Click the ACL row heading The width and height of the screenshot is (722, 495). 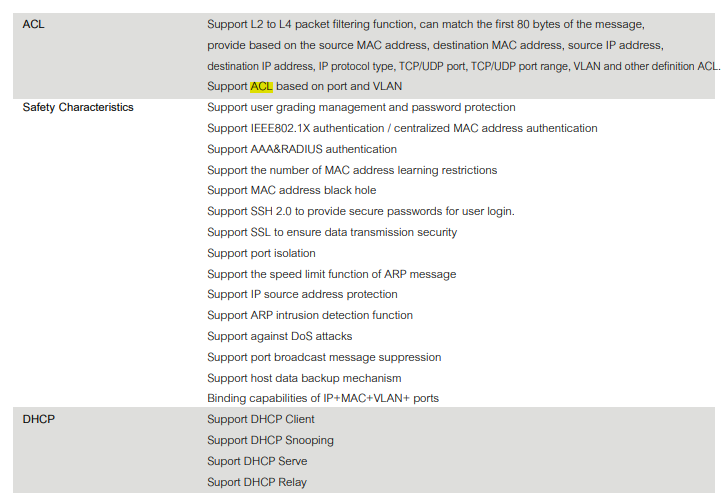pos(34,24)
